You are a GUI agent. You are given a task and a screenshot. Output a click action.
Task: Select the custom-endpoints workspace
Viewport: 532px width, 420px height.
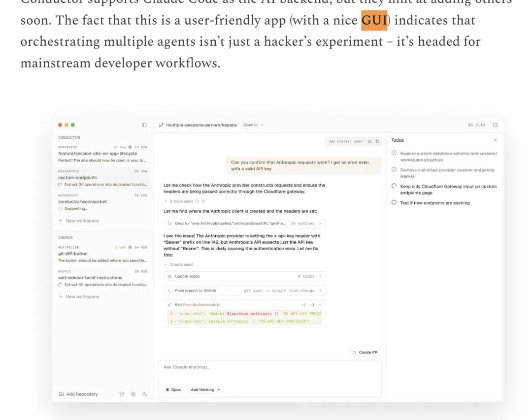102,178
